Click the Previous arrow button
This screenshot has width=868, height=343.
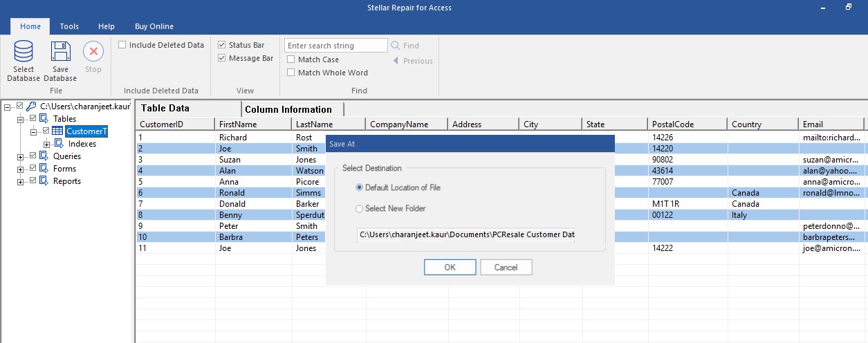pos(396,61)
